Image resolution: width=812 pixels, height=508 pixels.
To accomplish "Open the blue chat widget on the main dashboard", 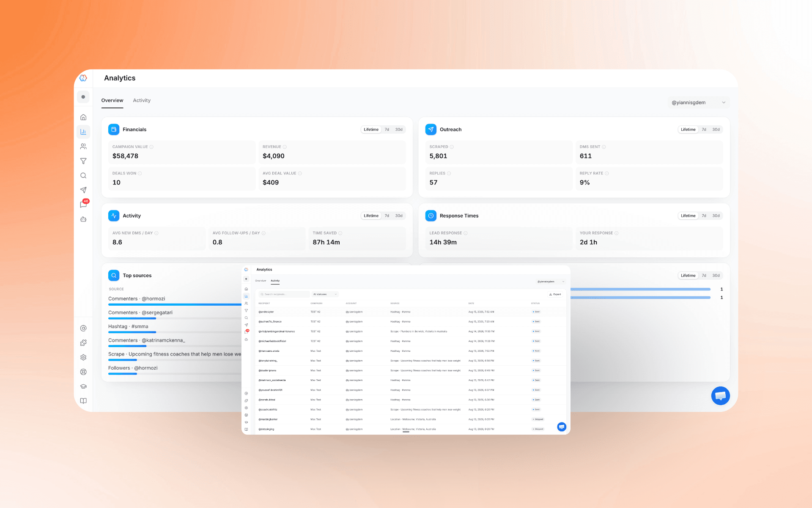I will (721, 396).
